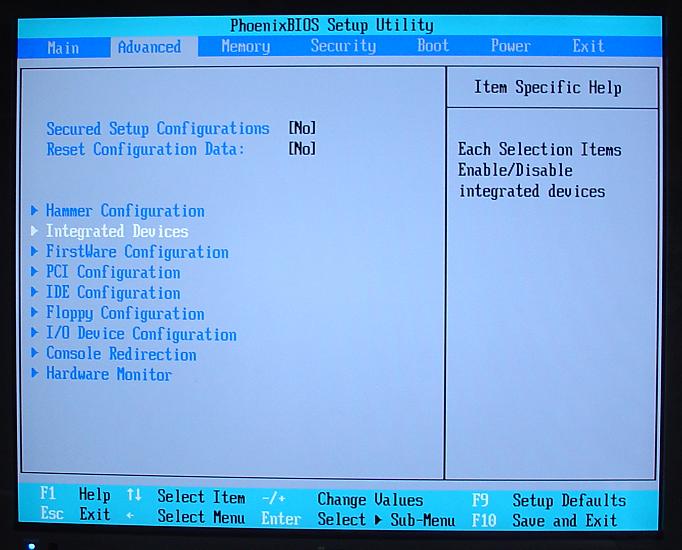Click the left-right arrow Select Menu icon
682x550 pixels.
click(130, 516)
